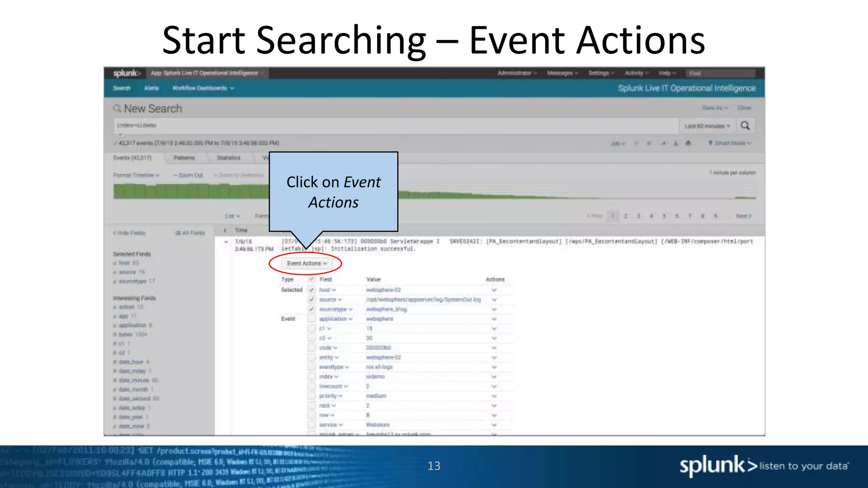
Task: Open the Event Actions dropdown
Action: (x=307, y=263)
